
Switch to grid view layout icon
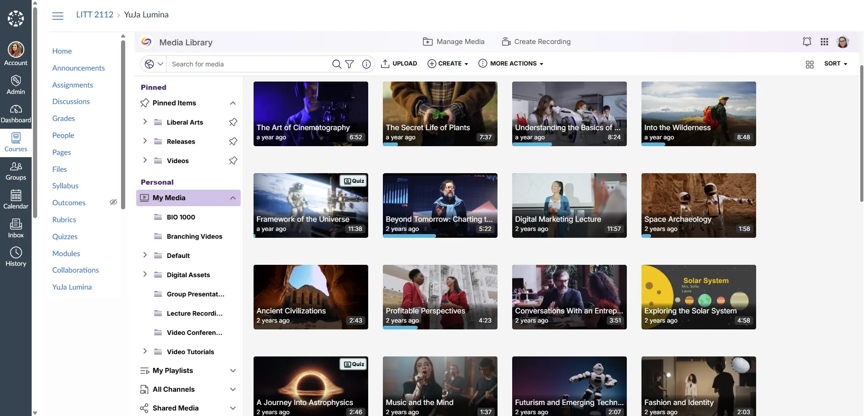(809, 65)
